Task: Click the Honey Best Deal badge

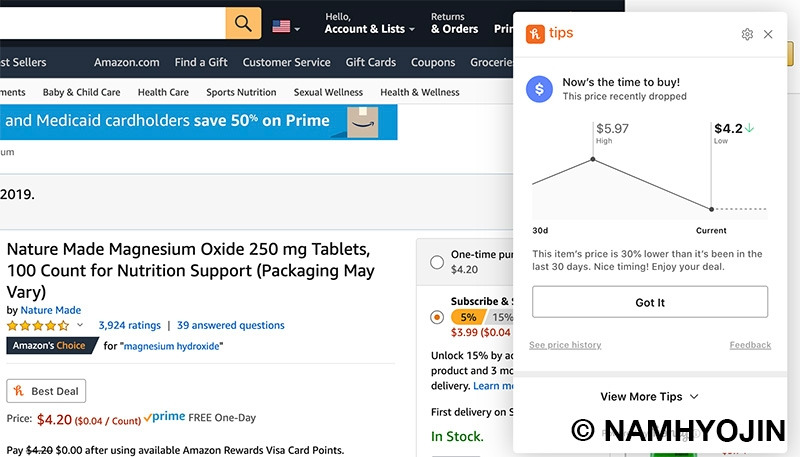Action: [x=46, y=391]
